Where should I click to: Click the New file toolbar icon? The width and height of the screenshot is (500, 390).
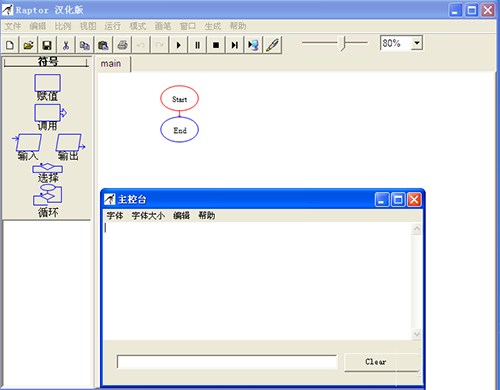pyautogui.click(x=10, y=45)
